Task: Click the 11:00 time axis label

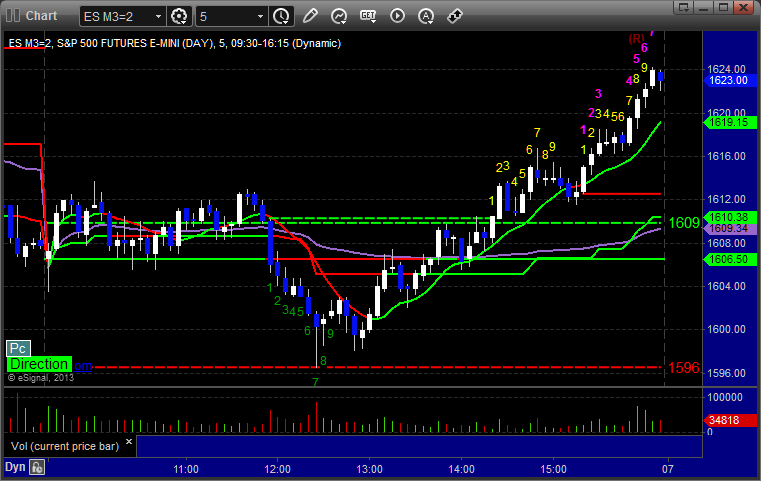Action: [x=186, y=469]
